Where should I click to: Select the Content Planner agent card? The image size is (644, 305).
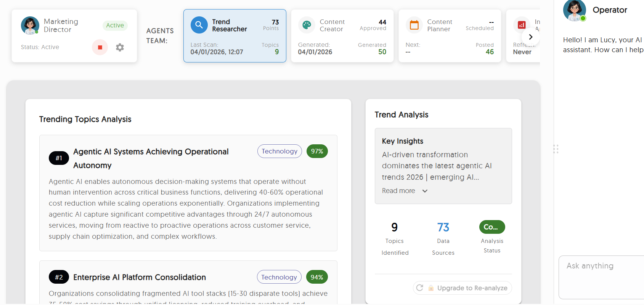coord(450,36)
